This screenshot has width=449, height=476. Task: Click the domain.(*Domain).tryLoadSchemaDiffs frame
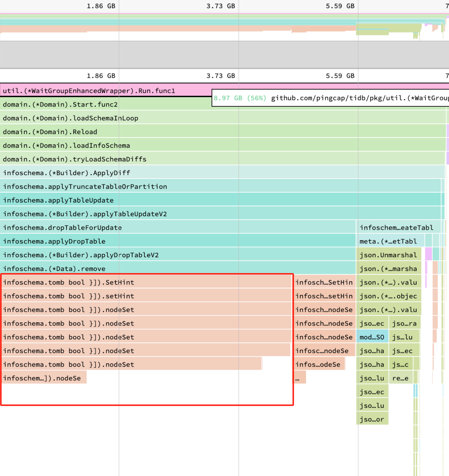point(75,159)
